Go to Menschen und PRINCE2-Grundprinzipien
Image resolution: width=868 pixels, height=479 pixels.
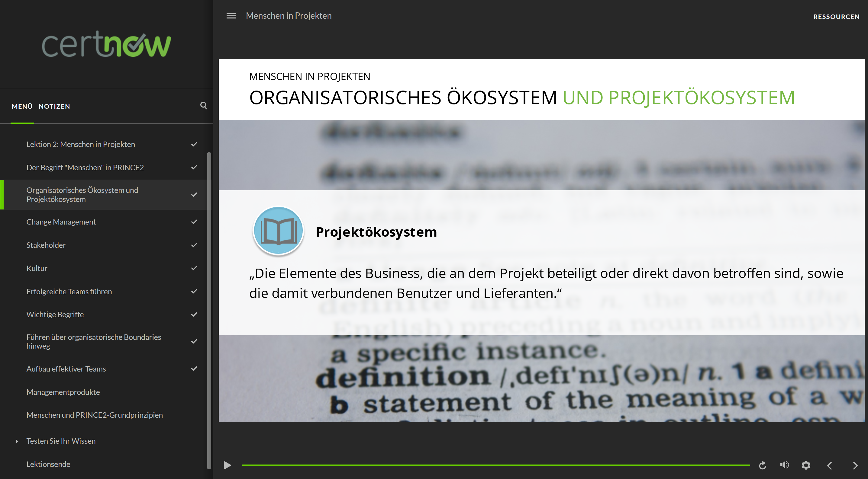(94, 415)
